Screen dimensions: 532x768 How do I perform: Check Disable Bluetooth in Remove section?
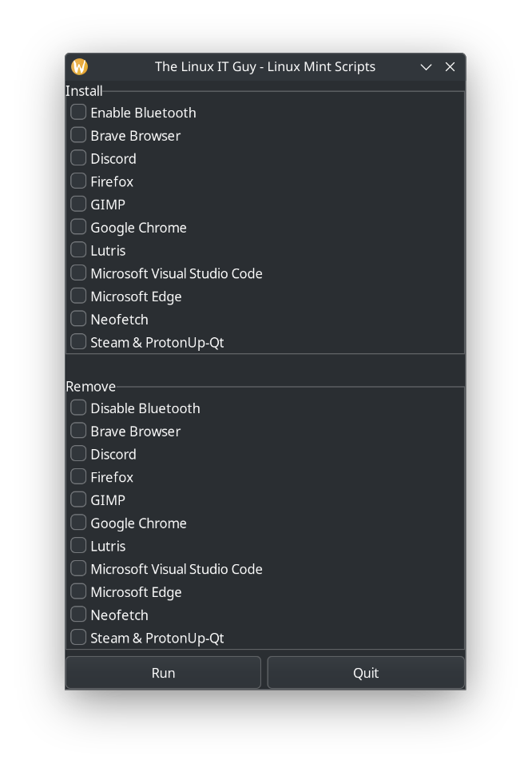coord(78,408)
